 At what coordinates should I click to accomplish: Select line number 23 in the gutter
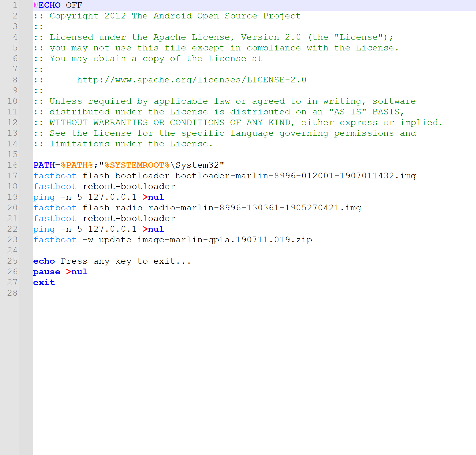click(x=12, y=240)
